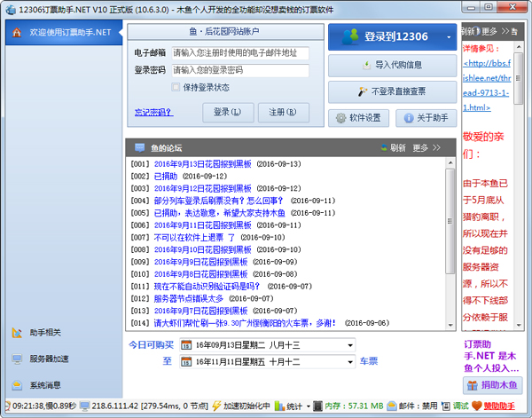Expand the 统计 dropdown arrow in status bar
This screenshot has width=532, height=418.
point(308,406)
